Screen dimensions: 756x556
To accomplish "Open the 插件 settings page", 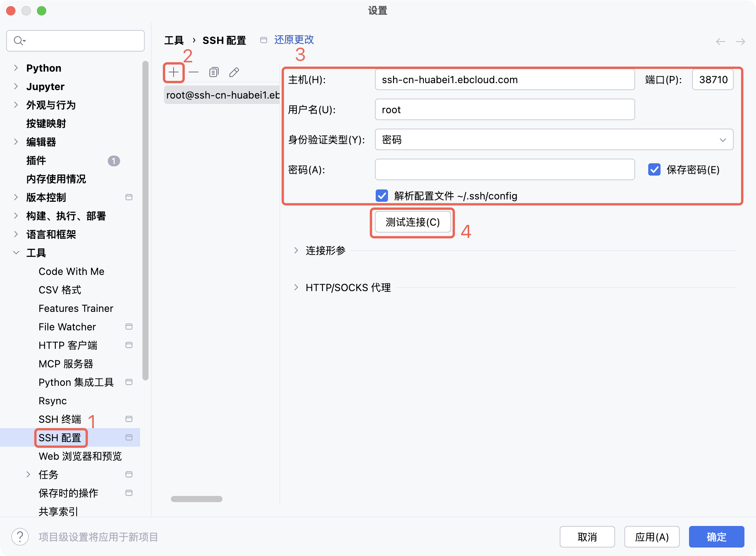I will 36,161.
